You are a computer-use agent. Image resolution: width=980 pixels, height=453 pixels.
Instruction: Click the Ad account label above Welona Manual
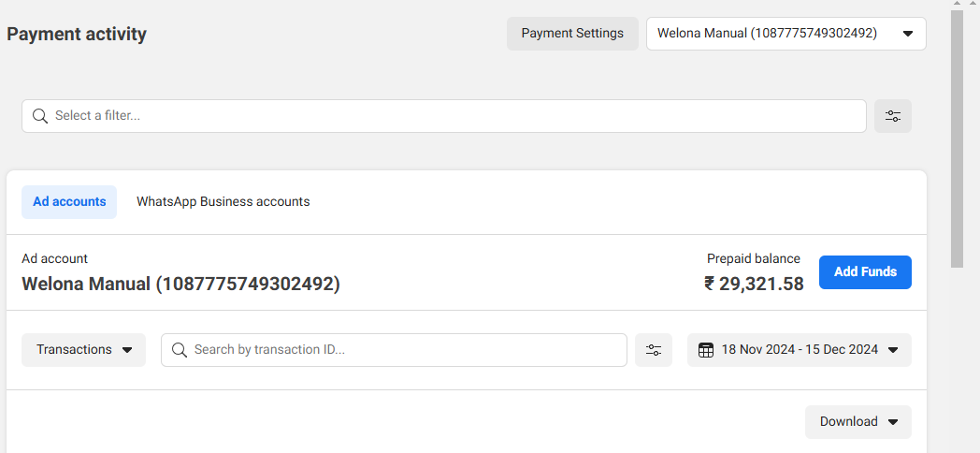[55, 258]
